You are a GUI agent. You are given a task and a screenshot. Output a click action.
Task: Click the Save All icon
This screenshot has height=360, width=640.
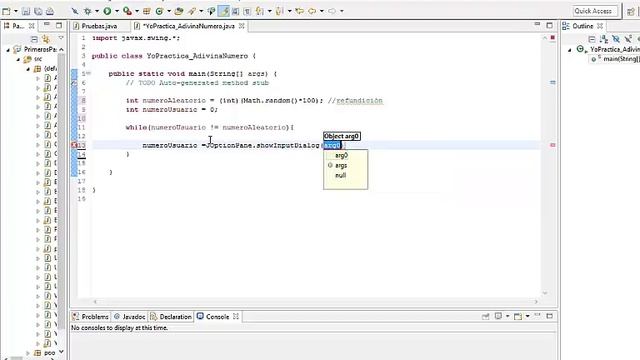point(38,11)
